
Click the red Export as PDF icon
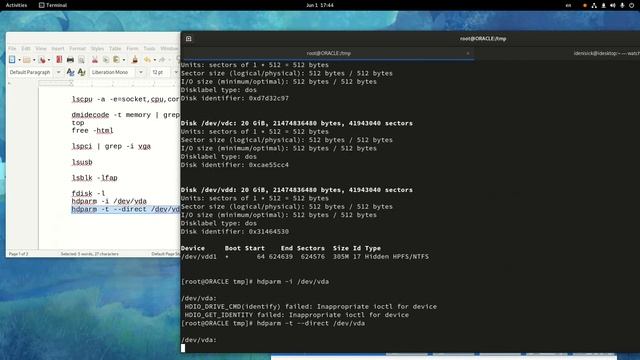click(x=59, y=60)
